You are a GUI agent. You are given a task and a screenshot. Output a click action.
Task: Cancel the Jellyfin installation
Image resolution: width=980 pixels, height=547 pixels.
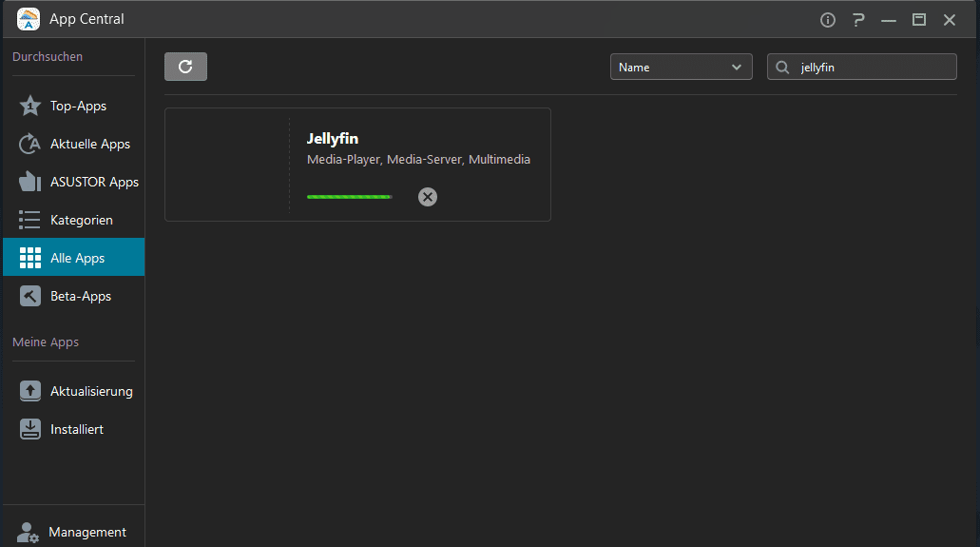(428, 197)
